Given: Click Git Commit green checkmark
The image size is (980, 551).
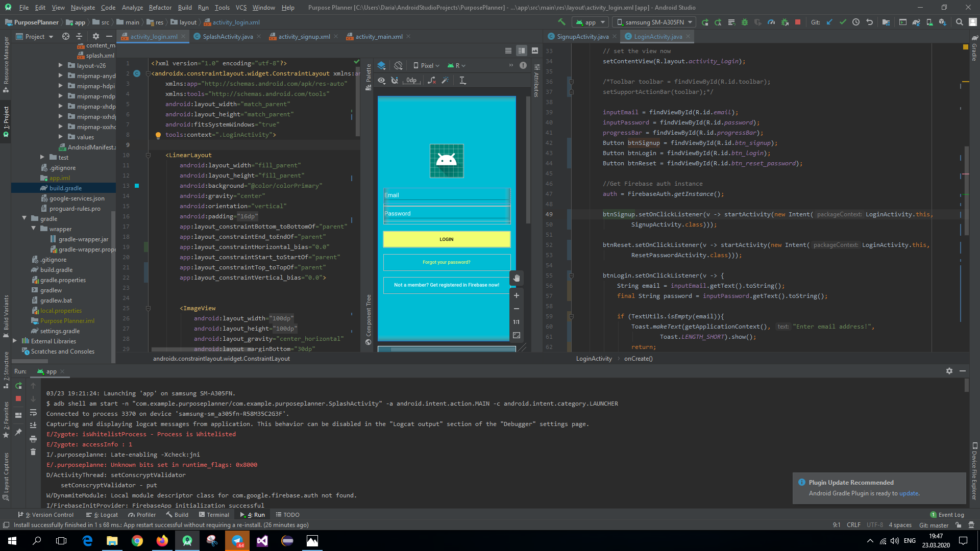Looking at the screenshot, I should 843,22.
